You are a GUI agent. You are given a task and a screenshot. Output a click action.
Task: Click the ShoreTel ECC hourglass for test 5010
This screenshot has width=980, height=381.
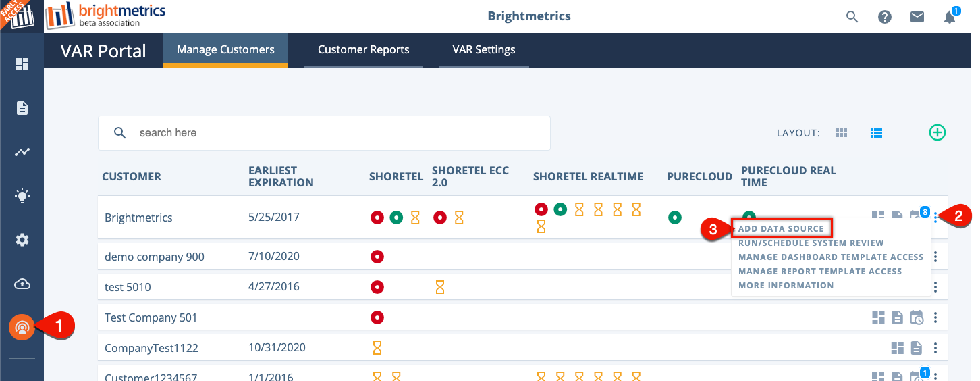coord(440,287)
